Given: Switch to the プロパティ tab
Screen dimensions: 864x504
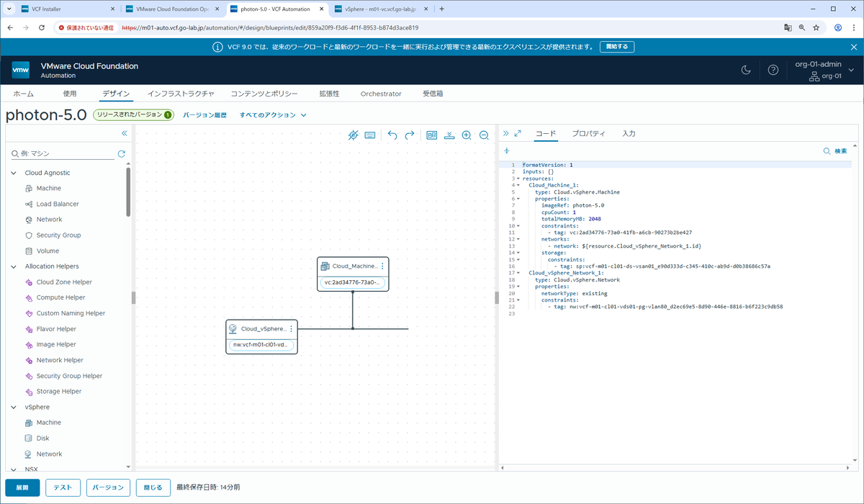Looking at the screenshot, I should [588, 134].
